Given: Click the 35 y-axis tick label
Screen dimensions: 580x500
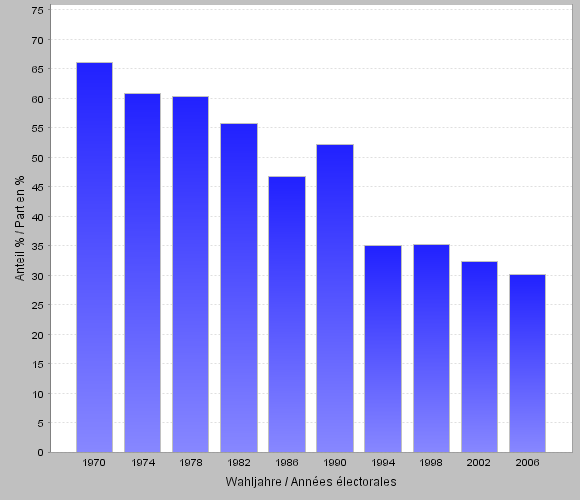Looking at the screenshot, I should point(38,246).
